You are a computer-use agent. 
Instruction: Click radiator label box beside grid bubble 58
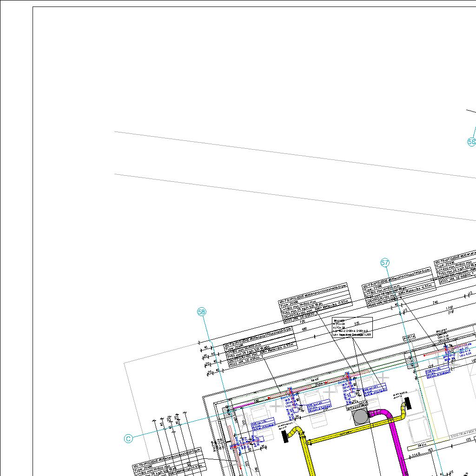coord(260,347)
